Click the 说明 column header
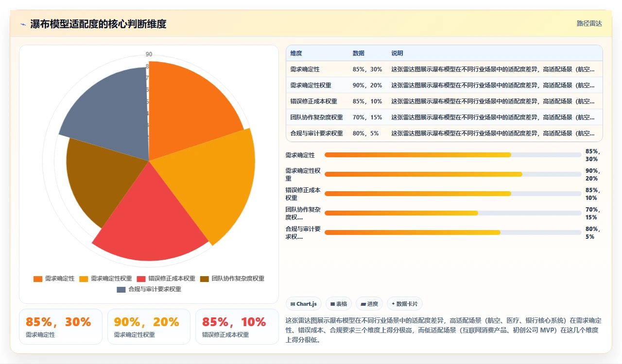Screen dimensions: 622x364 [397, 53]
